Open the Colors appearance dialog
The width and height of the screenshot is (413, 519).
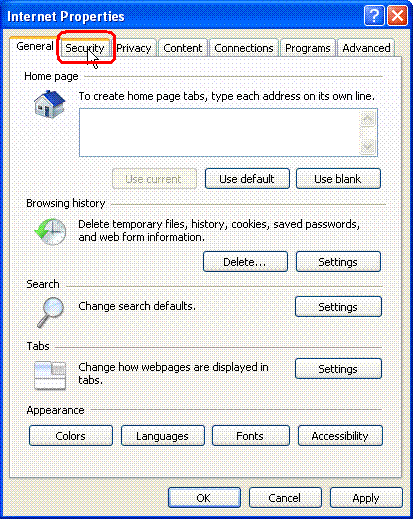71,436
